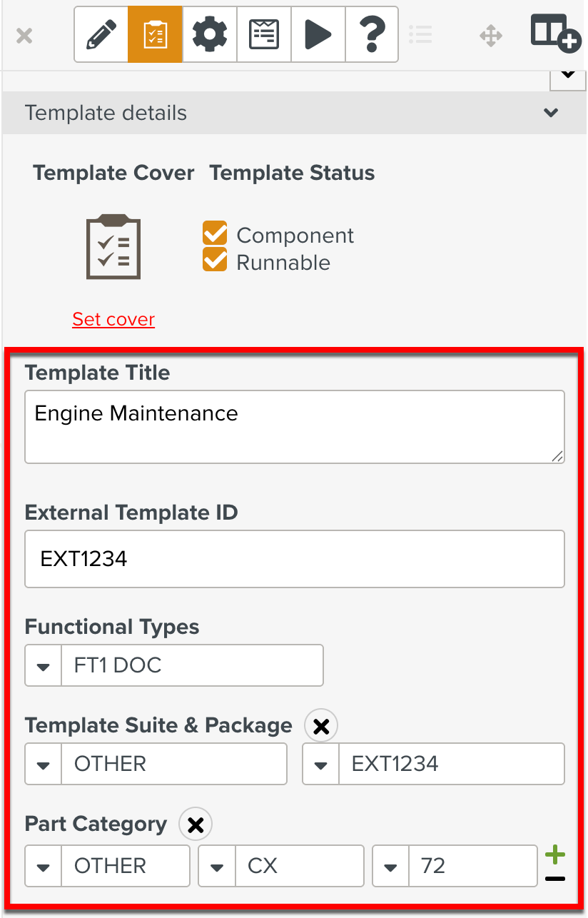Collapse the Template details section

tap(551, 113)
